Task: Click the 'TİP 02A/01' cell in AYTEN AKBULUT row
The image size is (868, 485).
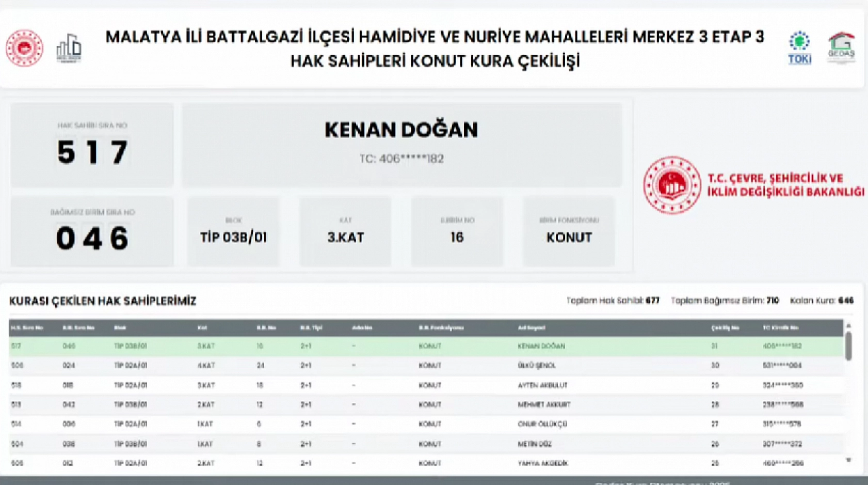Action: 131,385
